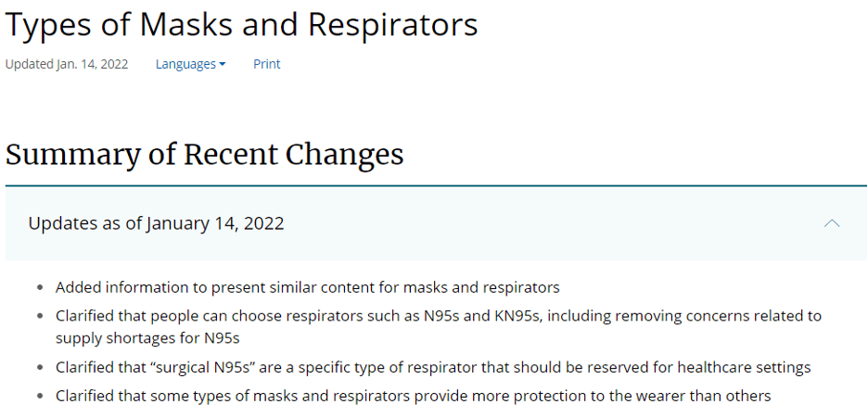Click the 'Updated Jan. 14, 2022' date text
The width and height of the screenshot is (868, 417).
[x=67, y=64]
